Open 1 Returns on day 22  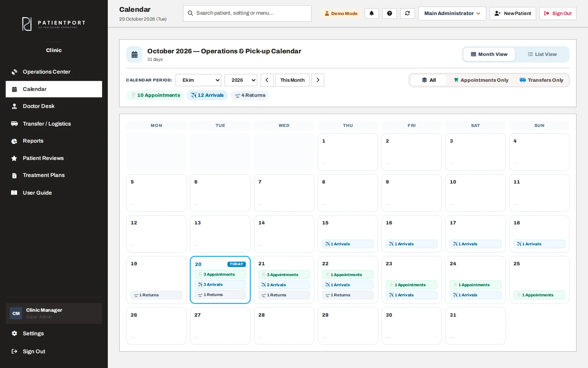pyautogui.click(x=348, y=295)
